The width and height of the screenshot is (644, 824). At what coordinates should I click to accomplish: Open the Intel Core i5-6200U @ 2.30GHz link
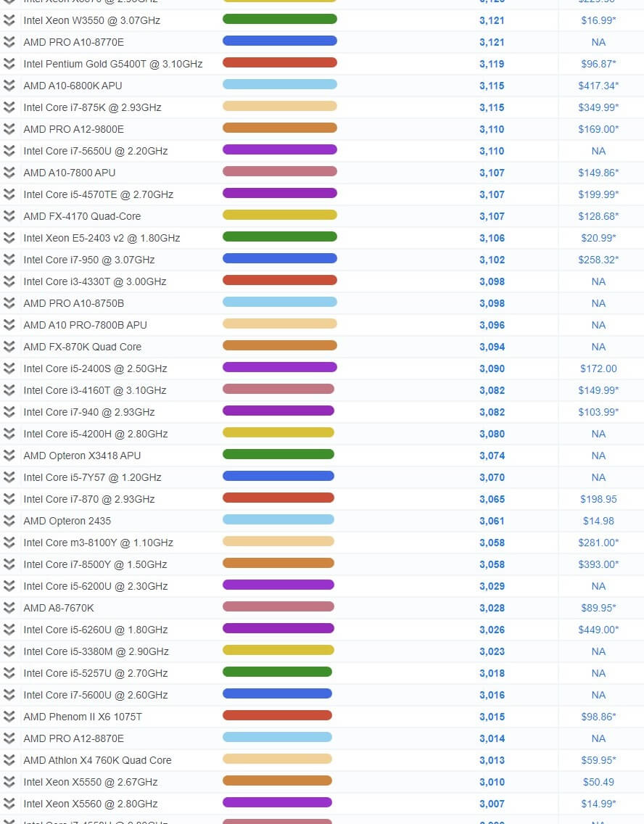pos(96,586)
